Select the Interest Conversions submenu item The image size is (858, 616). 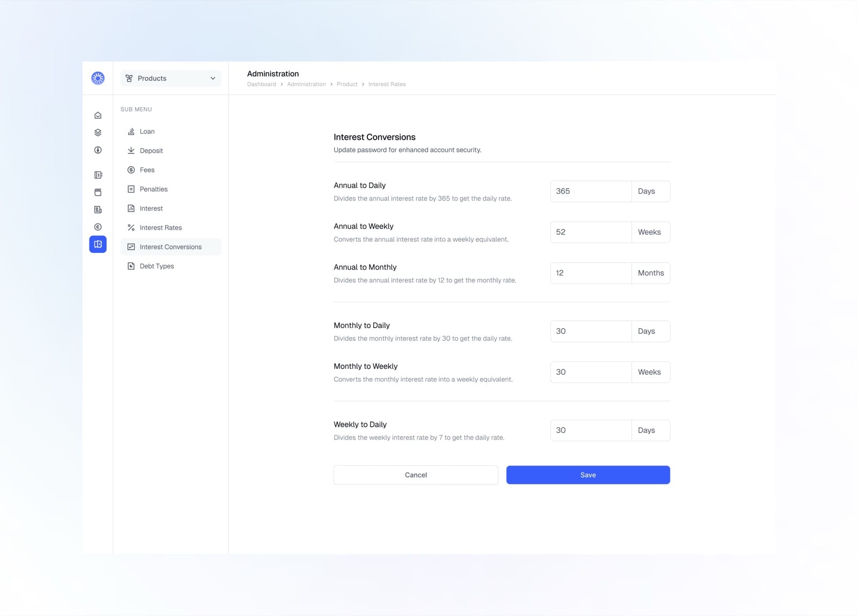pyautogui.click(x=171, y=247)
